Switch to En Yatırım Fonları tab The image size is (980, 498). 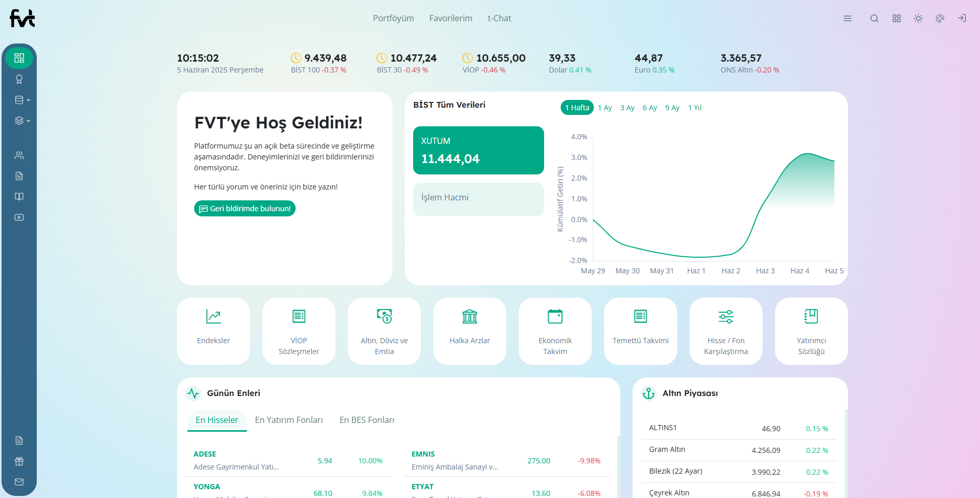point(289,420)
